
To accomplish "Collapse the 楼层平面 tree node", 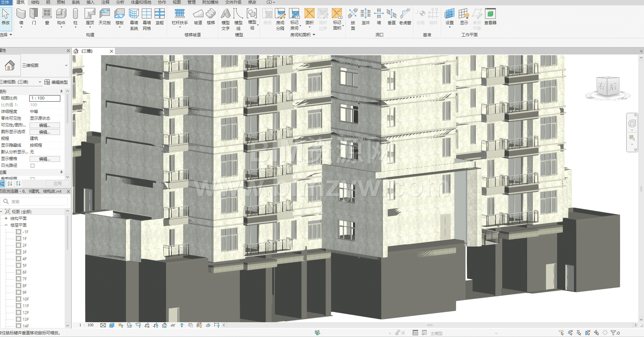I will coord(6,225).
